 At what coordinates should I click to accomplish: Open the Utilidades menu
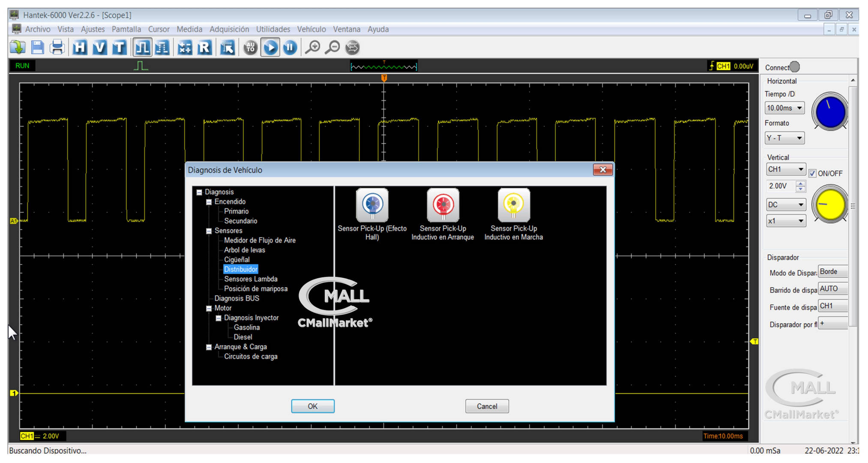(x=273, y=29)
